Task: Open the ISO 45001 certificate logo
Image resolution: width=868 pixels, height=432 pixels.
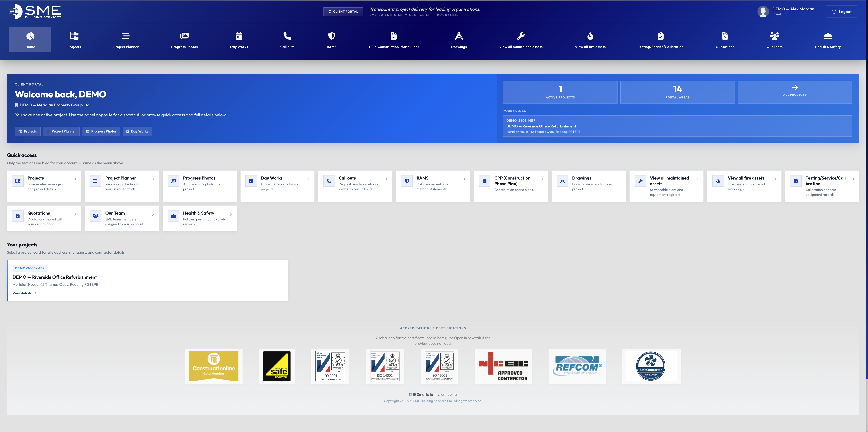Action: point(439,366)
